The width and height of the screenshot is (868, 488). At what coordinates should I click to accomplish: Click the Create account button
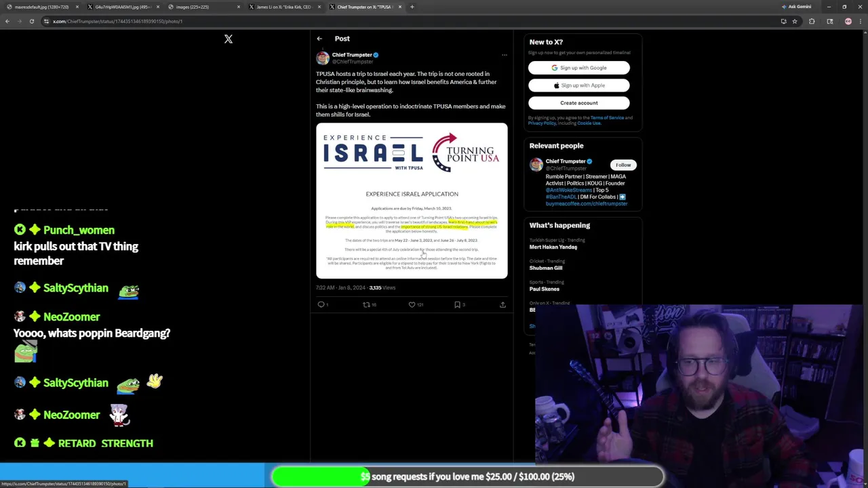pyautogui.click(x=579, y=103)
